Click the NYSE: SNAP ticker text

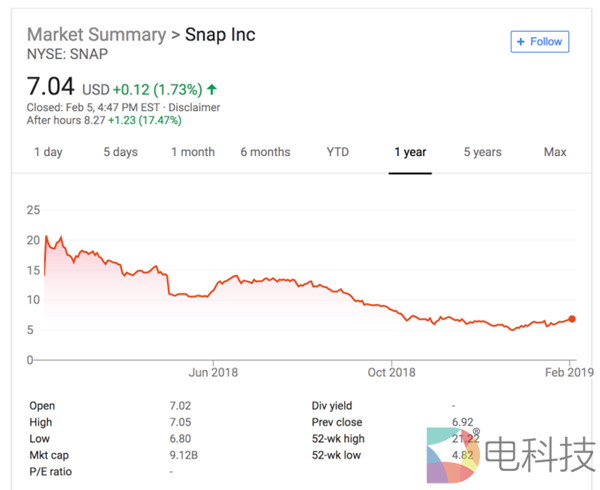pyautogui.click(x=65, y=54)
